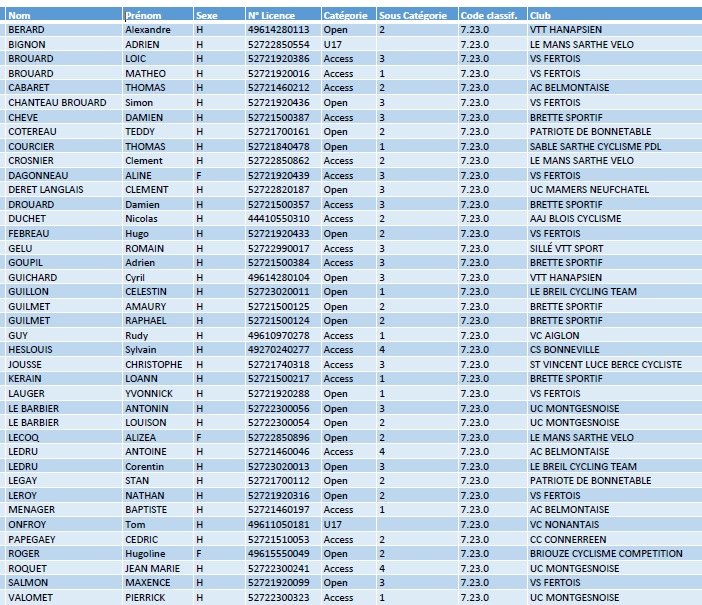
Task: Click the Sexe column header
Action: [x=207, y=16]
